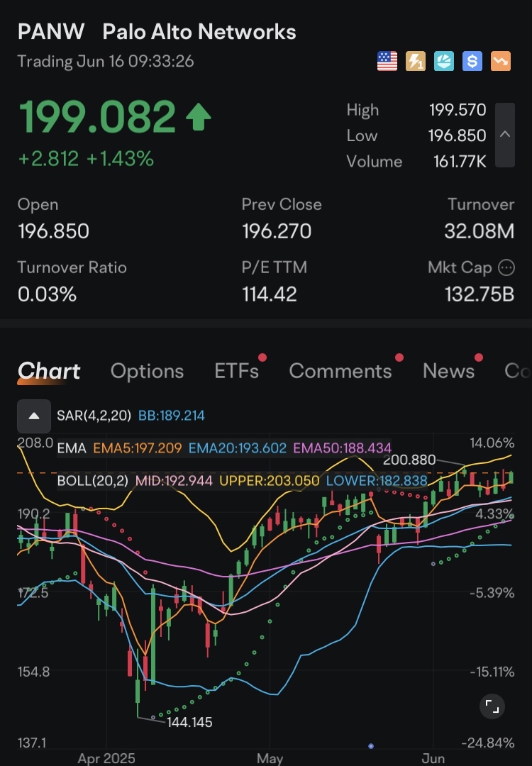Tap the current price 199.082
This screenshot has height=766, width=532.
[x=96, y=117]
